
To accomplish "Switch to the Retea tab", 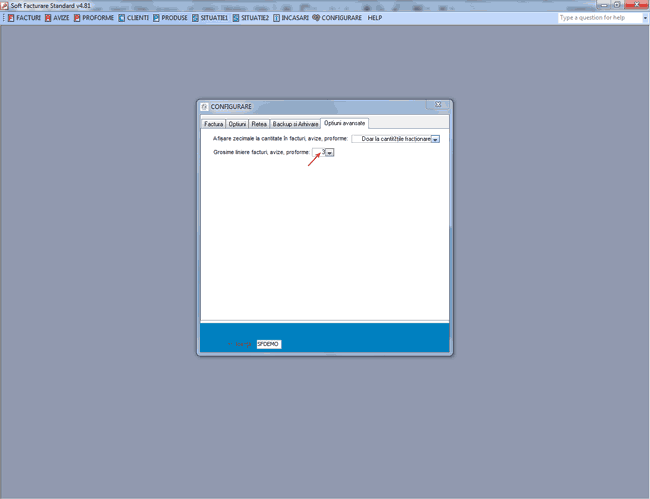I will coord(260,124).
